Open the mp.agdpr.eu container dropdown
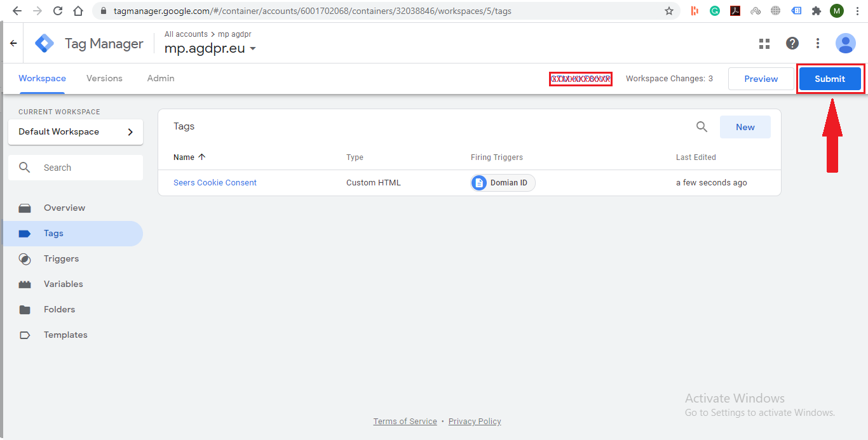The height and width of the screenshot is (440, 868). click(x=252, y=49)
